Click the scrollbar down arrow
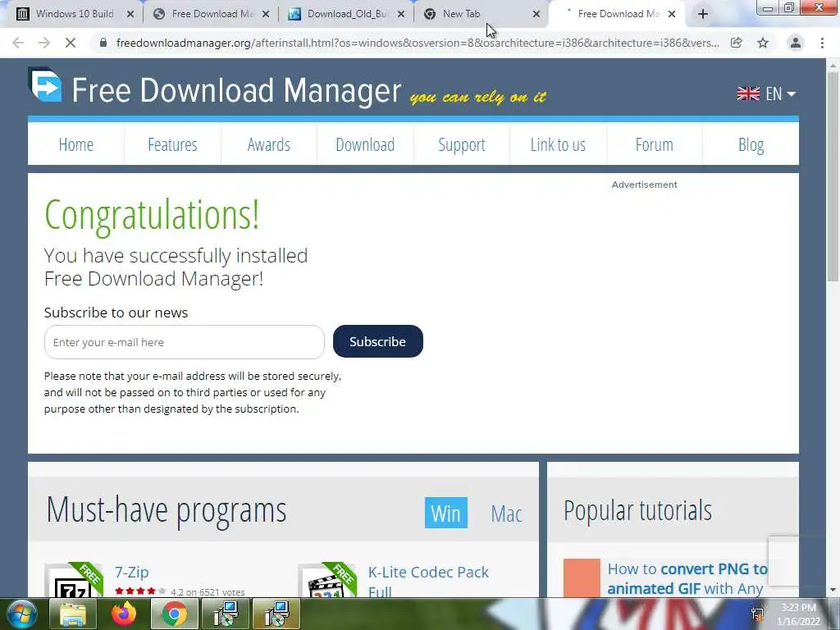Image resolution: width=840 pixels, height=630 pixels. click(x=833, y=591)
